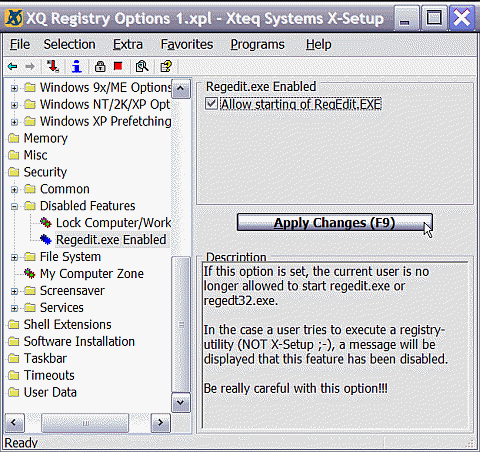Click the Taskbar folder icon

pyautogui.click(x=14, y=358)
